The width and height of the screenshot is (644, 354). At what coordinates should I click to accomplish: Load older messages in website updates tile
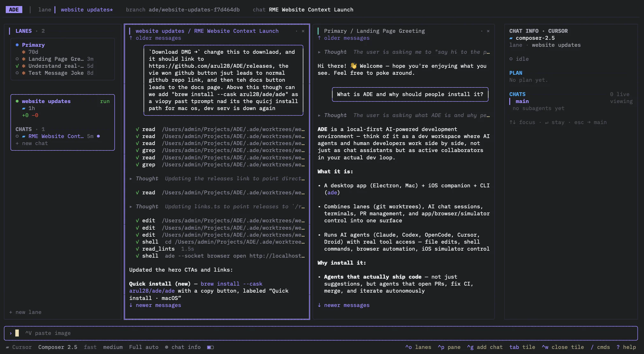tap(155, 38)
